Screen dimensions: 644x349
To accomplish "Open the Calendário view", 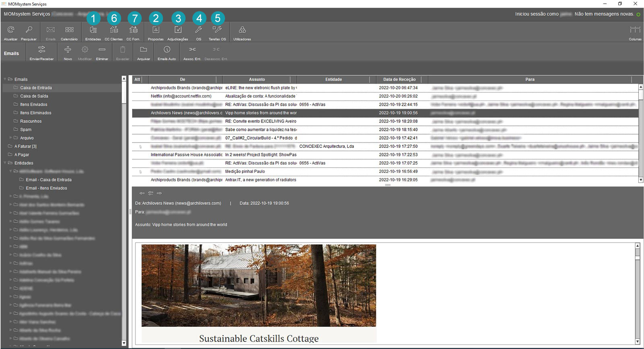I will point(69,30).
